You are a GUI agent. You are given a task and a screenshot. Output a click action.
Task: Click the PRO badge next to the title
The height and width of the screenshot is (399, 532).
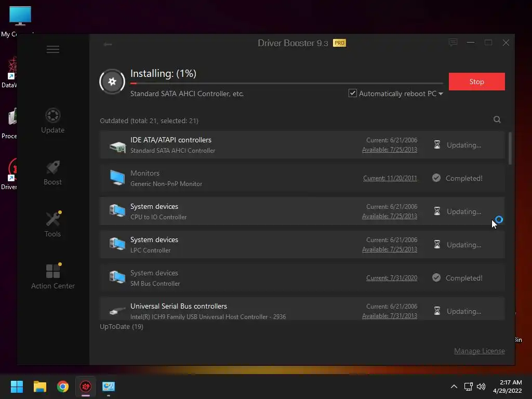point(339,43)
